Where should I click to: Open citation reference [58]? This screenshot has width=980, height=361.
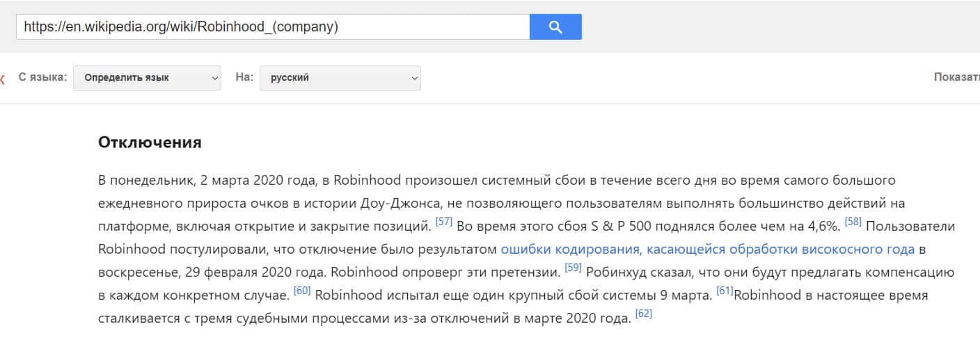coord(853,222)
